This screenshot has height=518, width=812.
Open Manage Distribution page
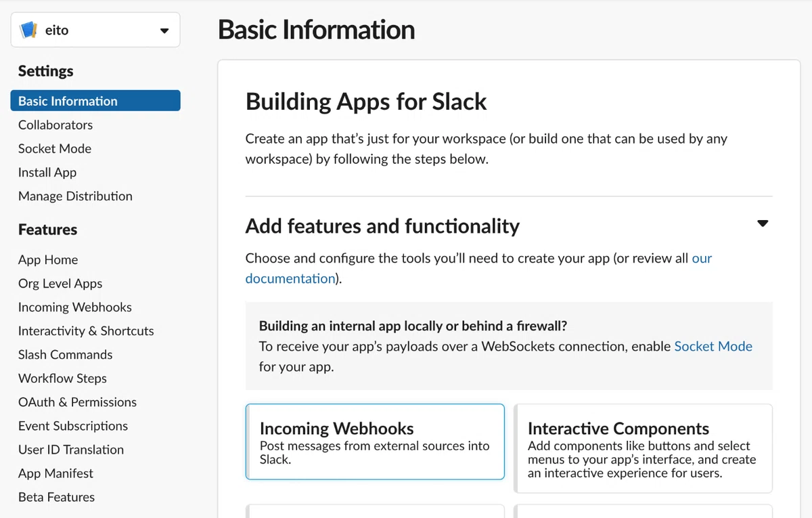75,196
